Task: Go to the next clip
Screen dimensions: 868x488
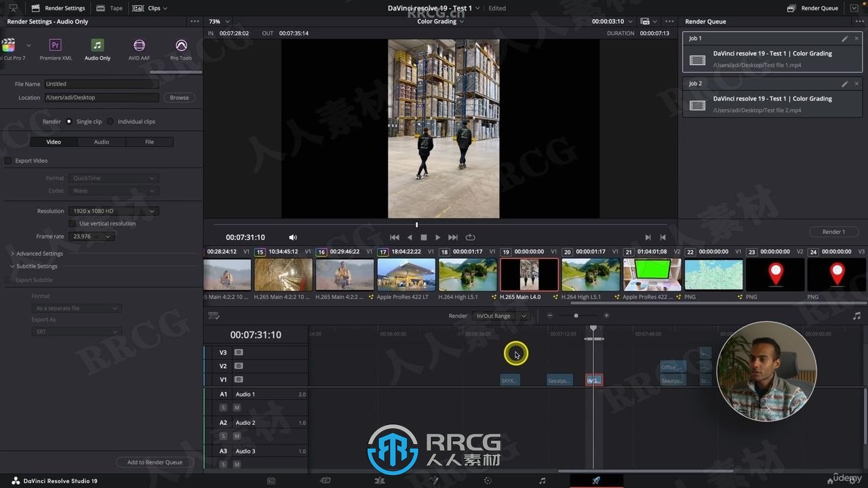Action: tap(648, 237)
